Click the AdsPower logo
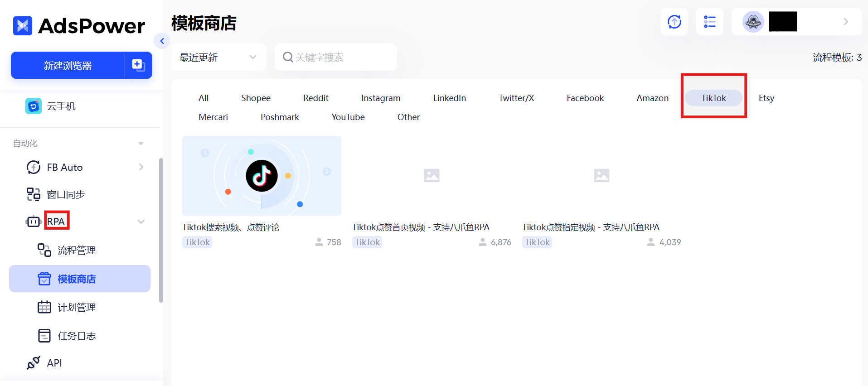Image resolution: width=868 pixels, height=386 pixels. pos(79,26)
